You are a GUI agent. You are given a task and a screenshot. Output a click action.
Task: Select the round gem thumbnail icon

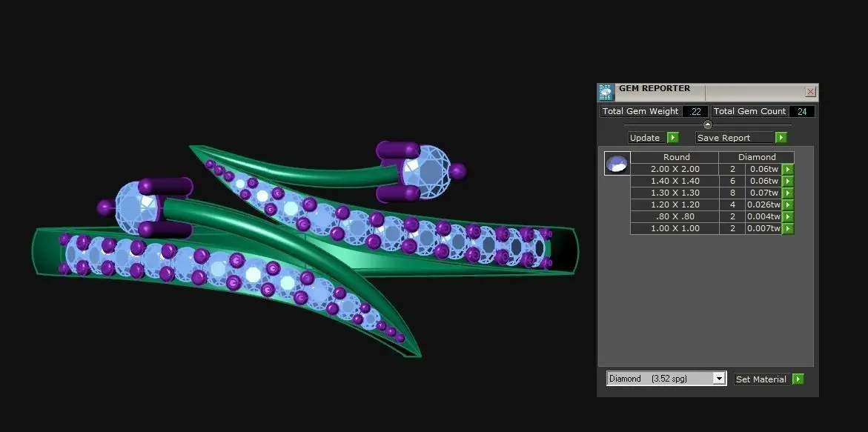click(x=617, y=164)
